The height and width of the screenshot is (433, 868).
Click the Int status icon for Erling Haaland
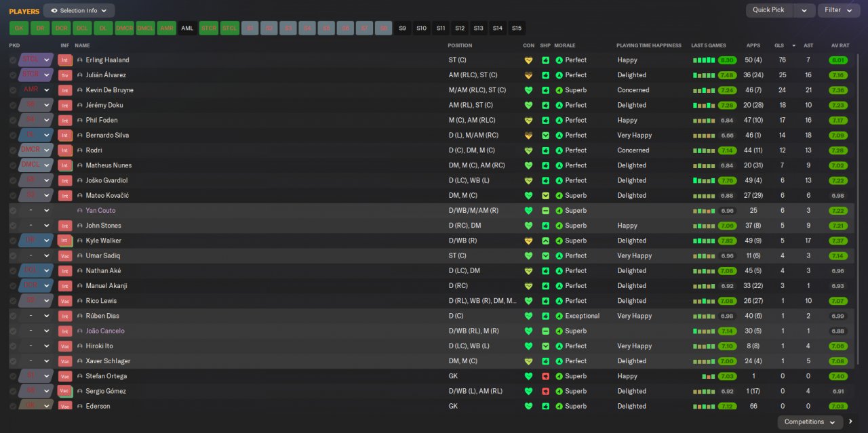point(65,60)
